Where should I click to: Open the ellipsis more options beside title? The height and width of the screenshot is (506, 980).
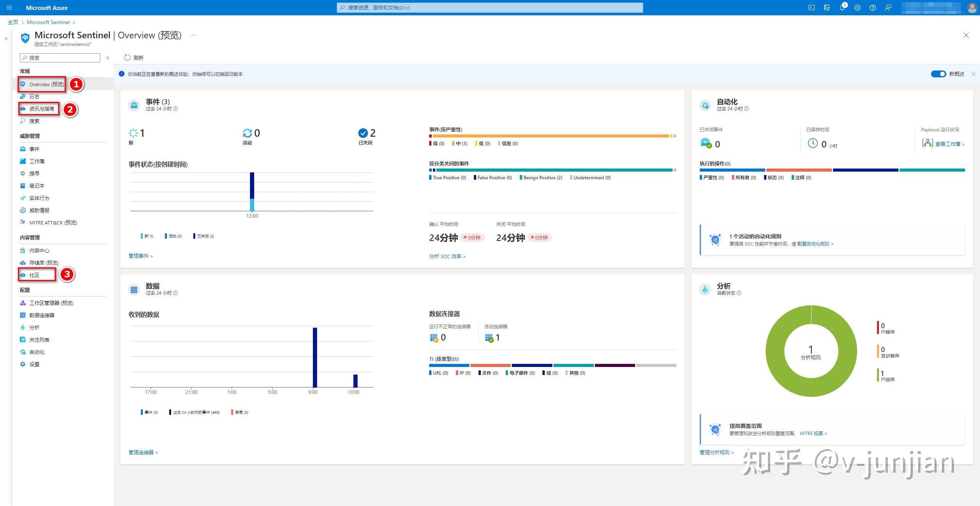click(x=194, y=35)
